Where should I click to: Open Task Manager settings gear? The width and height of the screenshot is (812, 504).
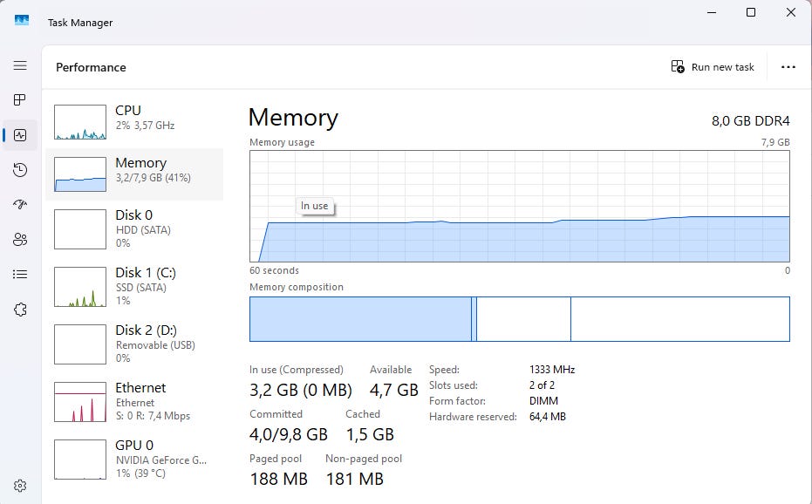click(20, 486)
